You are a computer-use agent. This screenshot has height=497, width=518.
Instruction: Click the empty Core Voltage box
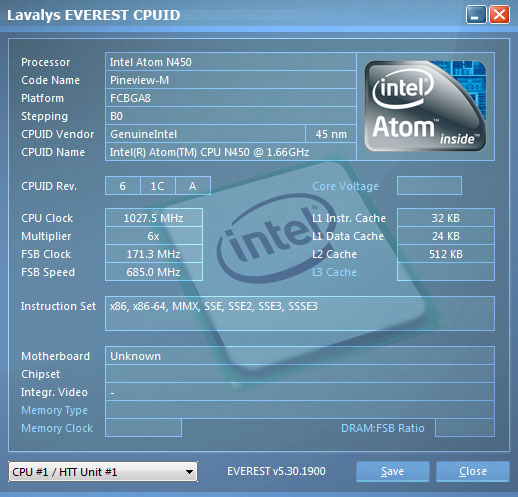429,186
